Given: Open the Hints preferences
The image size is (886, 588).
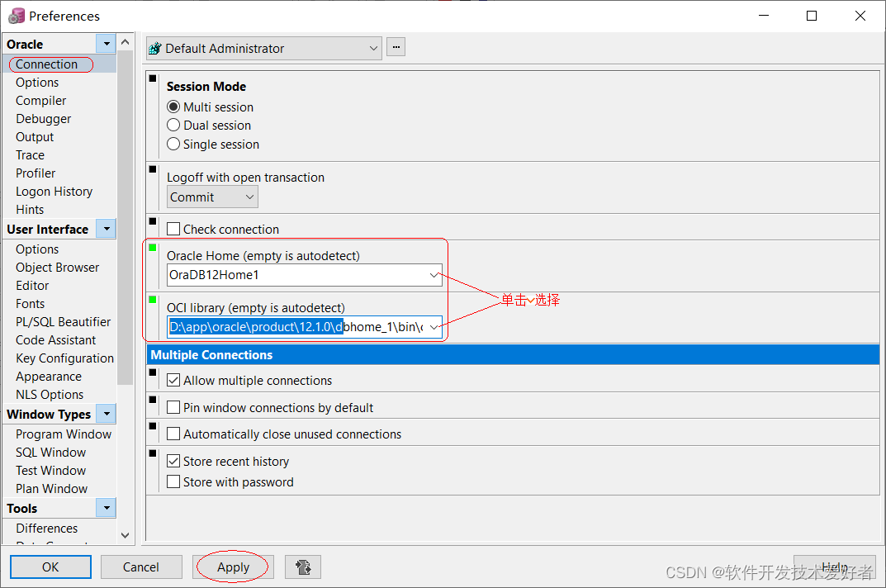Looking at the screenshot, I should coord(30,210).
